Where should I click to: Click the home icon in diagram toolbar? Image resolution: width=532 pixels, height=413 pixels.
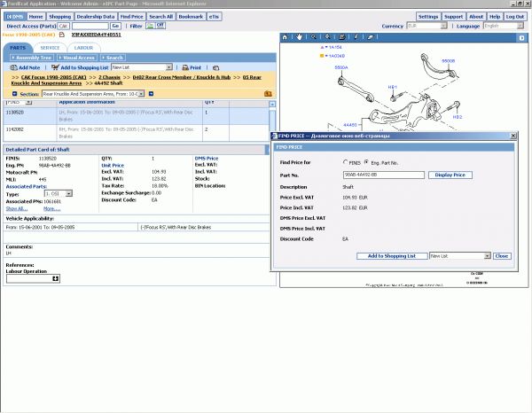(x=286, y=37)
